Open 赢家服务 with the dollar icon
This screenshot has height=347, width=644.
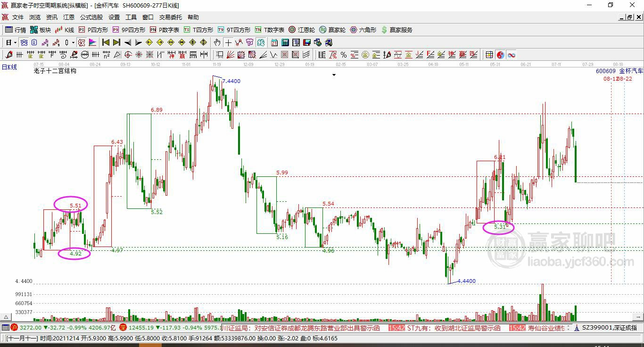396,30
